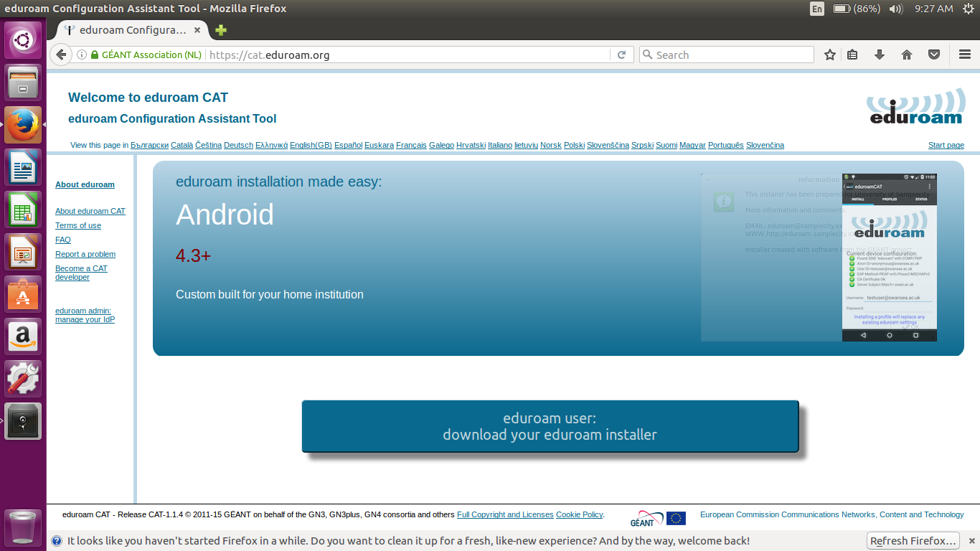Open the FAQ link in sidebar
Viewport: 980px width, 551px height.
click(x=63, y=240)
